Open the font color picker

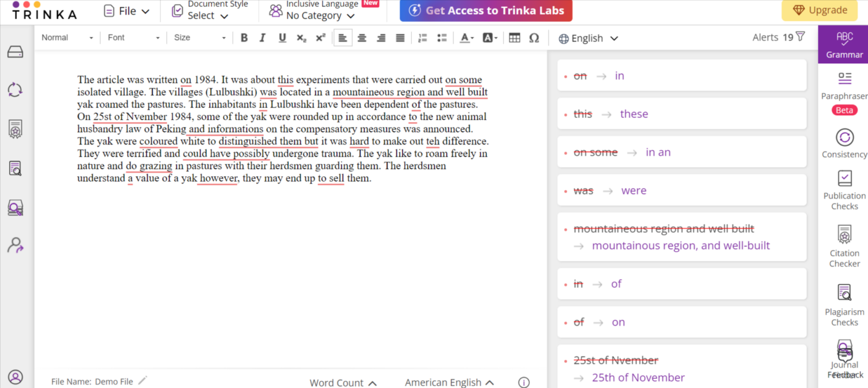tap(467, 38)
